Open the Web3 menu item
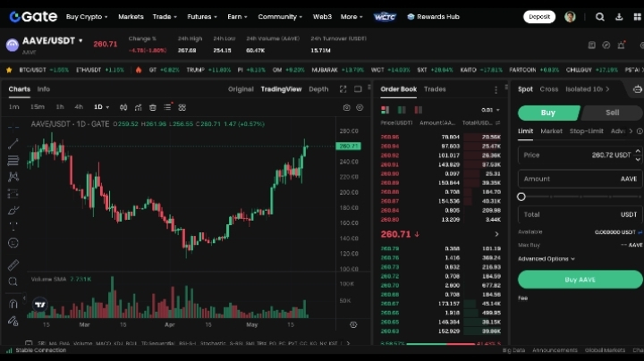The height and width of the screenshot is (361, 644). (x=322, y=17)
